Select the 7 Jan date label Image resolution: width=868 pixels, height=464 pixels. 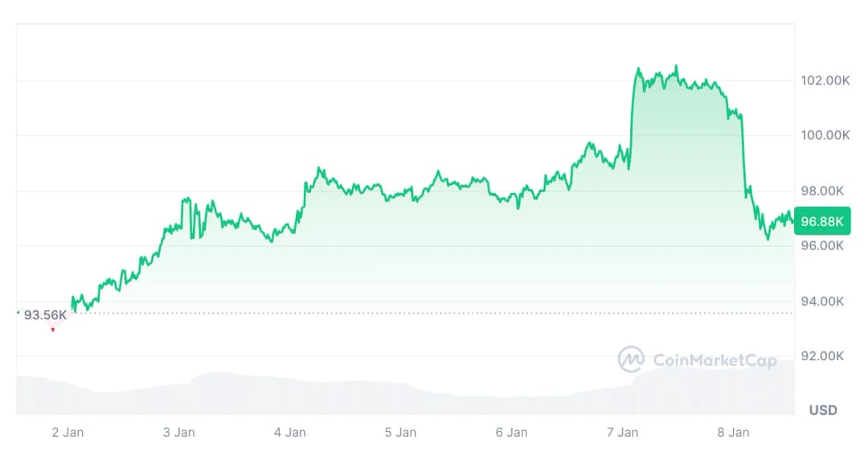pos(622,433)
